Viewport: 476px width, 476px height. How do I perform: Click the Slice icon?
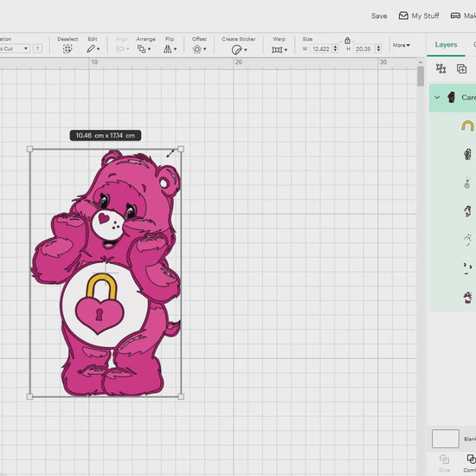point(444,459)
